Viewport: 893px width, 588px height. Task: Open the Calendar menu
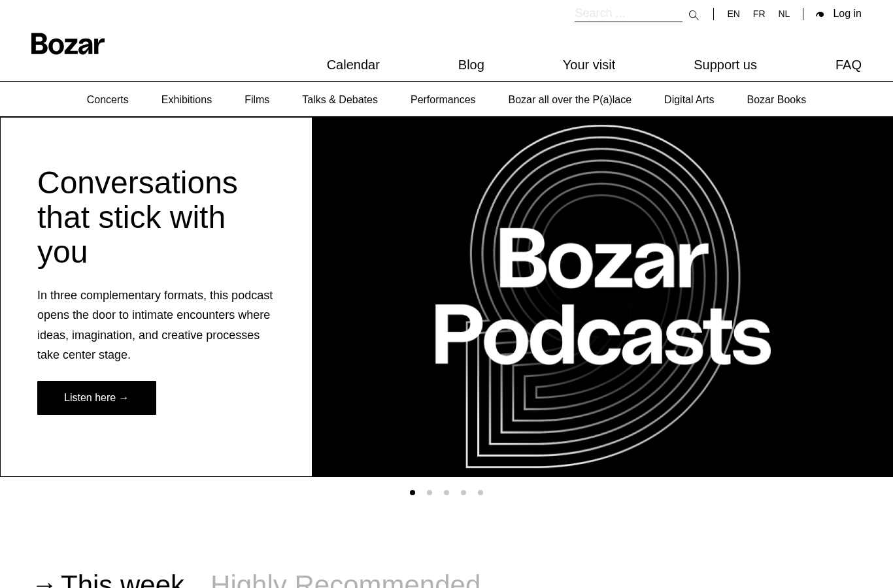[353, 65]
